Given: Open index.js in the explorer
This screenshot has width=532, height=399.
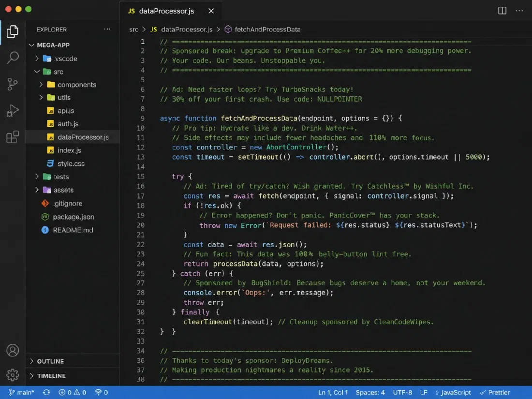Looking at the screenshot, I should click(73, 150).
